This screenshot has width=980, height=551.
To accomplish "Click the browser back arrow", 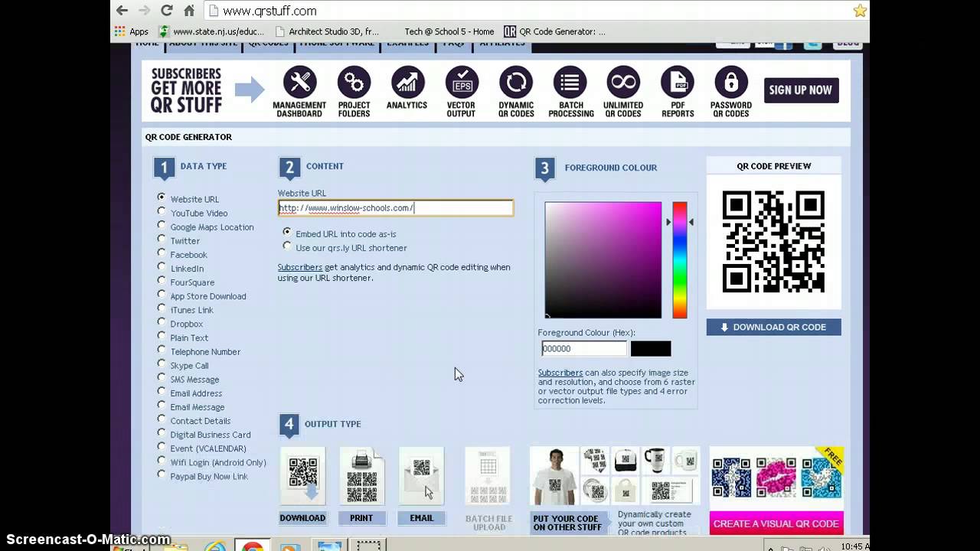I will [122, 11].
